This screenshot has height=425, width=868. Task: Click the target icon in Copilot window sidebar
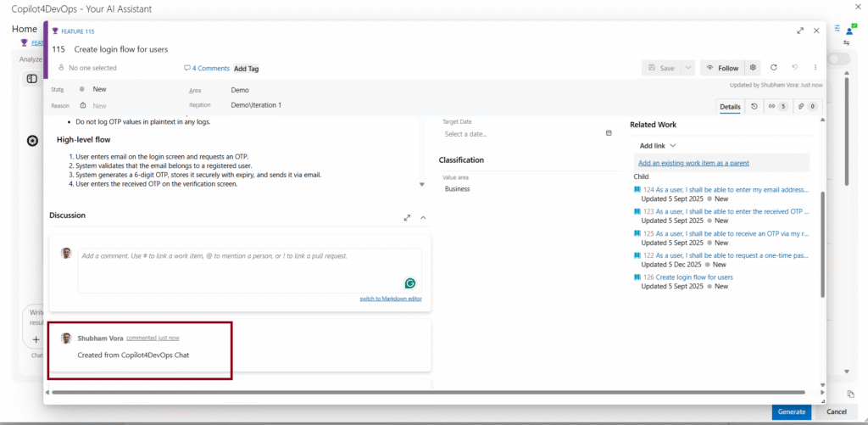[32, 142]
